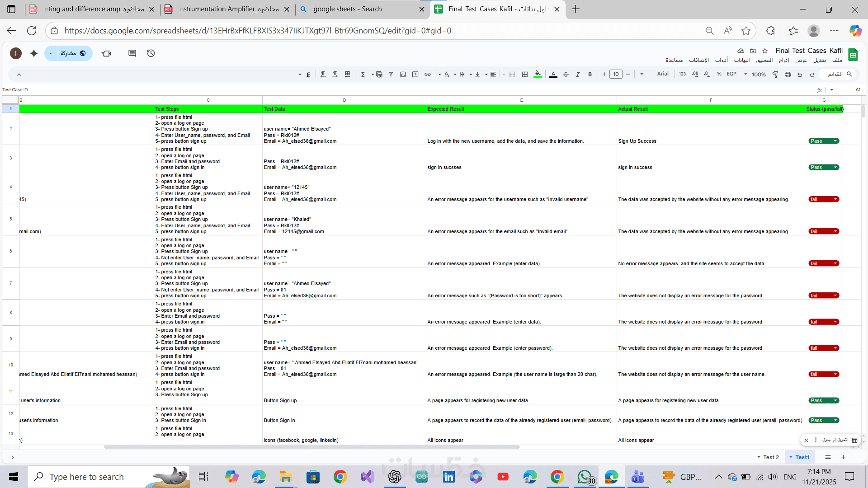The image size is (868, 488).
Task: Click the borders icon
Action: [525, 75]
